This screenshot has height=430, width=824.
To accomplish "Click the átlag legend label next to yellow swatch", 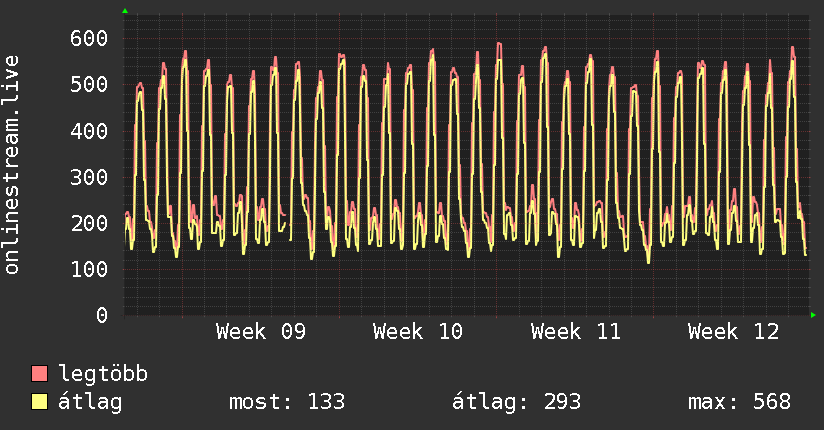I will [x=90, y=402].
